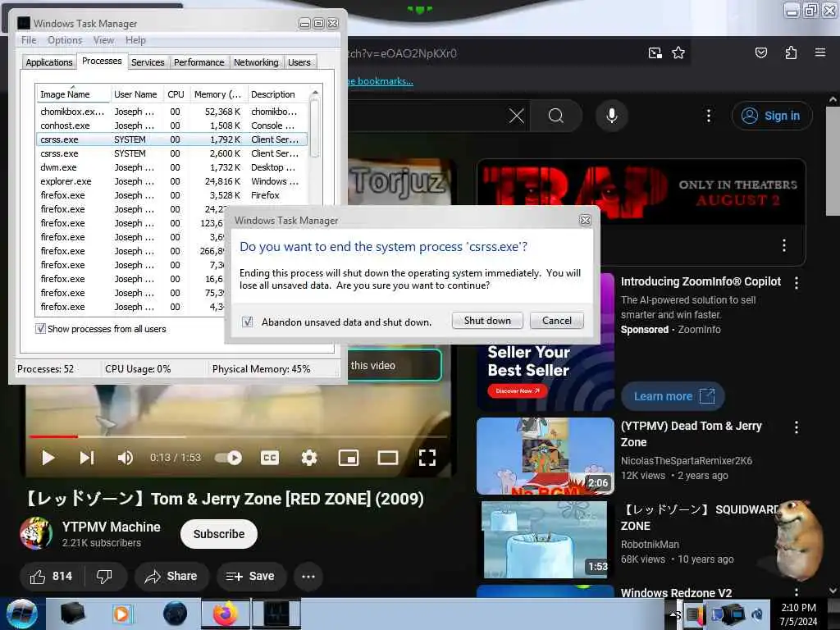The width and height of the screenshot is (840, 630).
Task: Activate voice search microphone icon
Action: point(611,116)
